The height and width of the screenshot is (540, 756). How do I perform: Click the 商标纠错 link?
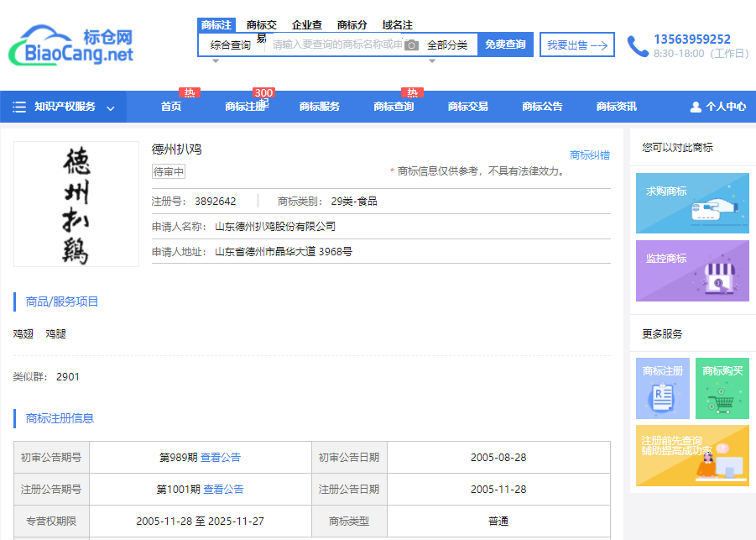(589, 155)
